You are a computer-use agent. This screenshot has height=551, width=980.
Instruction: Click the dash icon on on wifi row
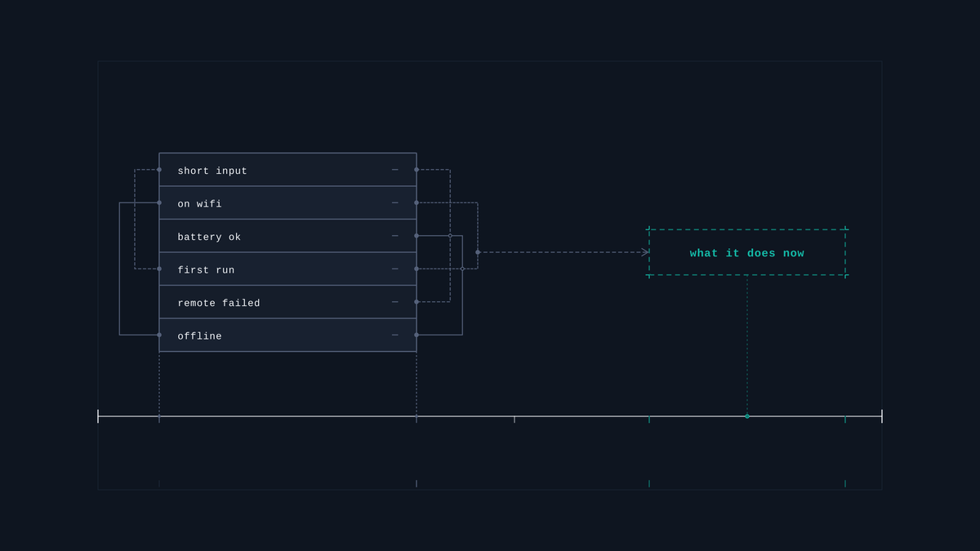pyautogui.click(x=395, y=202)
